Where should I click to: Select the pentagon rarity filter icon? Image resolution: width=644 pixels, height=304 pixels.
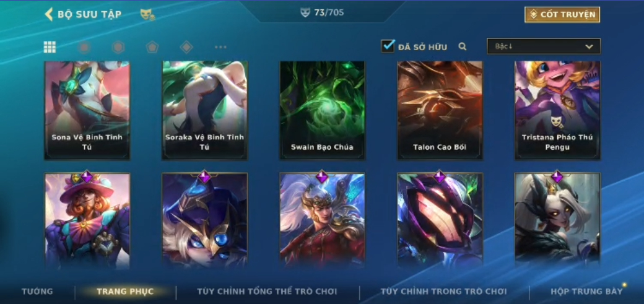click(152, 47)
